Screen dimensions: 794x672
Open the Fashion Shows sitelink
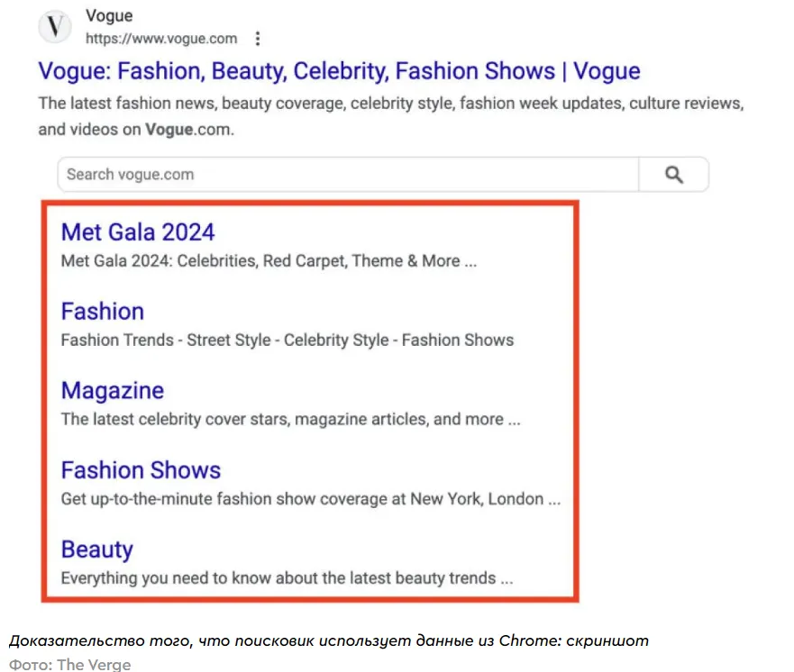(x=141, y=470)
